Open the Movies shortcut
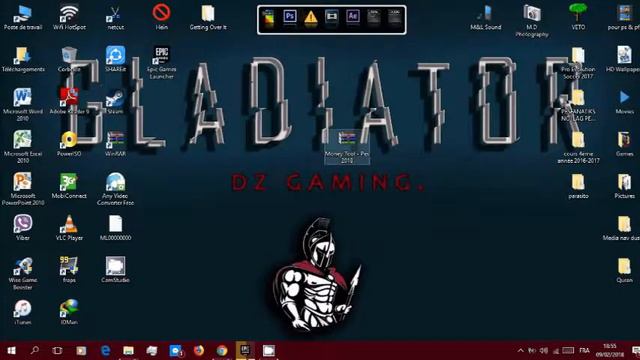The width and height of the screenshot is (640, 360). pos(624,102)
